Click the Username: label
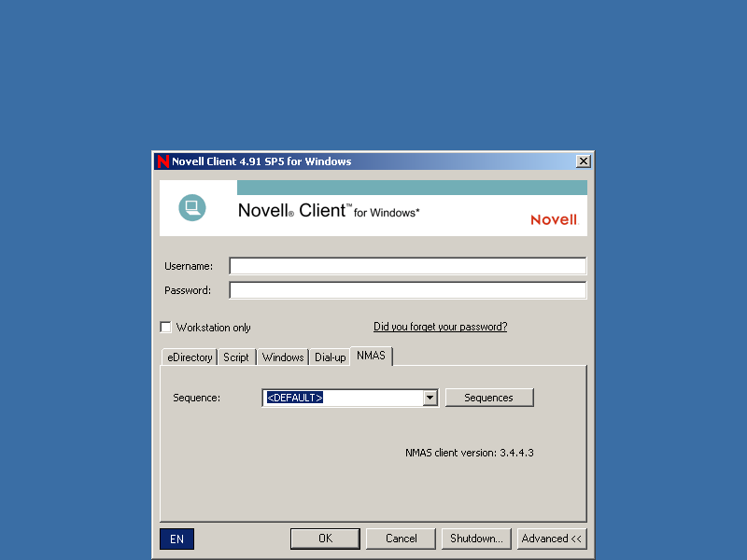The width and height of the screenshot is (747, 560). tap(189, 266)
